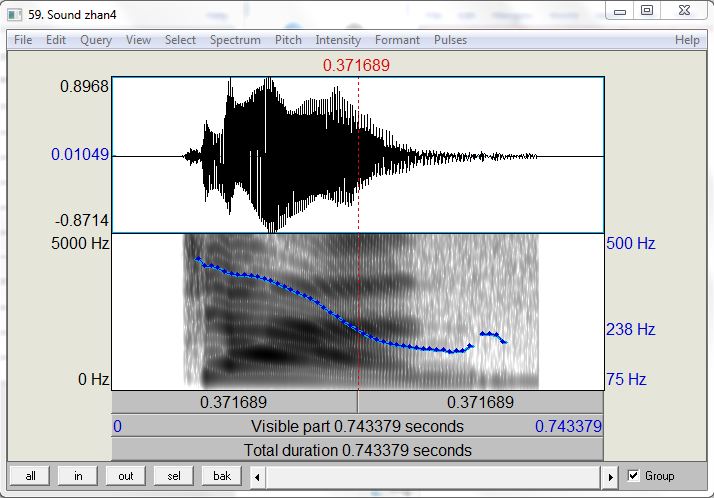Click the 'in' zoom button
This screenshot has height=498, width=714.
(78, 476)
